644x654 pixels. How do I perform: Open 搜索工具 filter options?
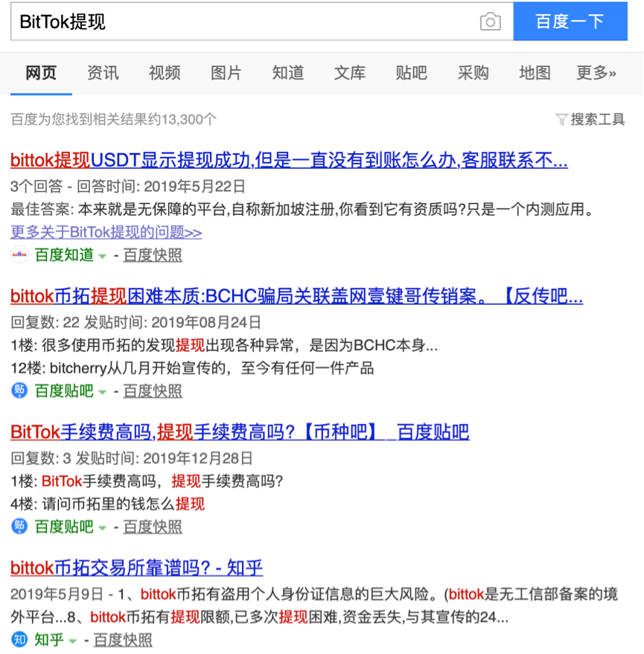point(597,120)
